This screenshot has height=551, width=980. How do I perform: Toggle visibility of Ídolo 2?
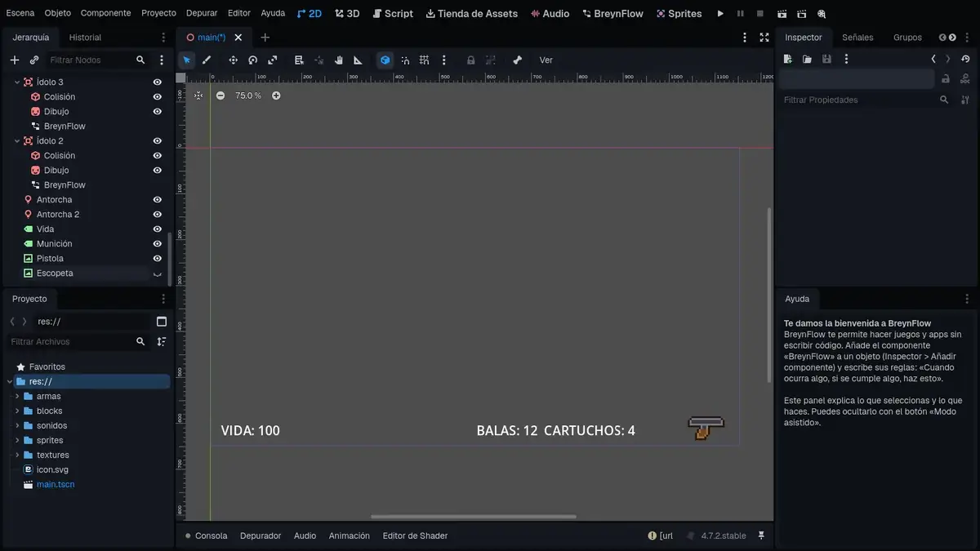pyautogui.click(x=158, y=140)
